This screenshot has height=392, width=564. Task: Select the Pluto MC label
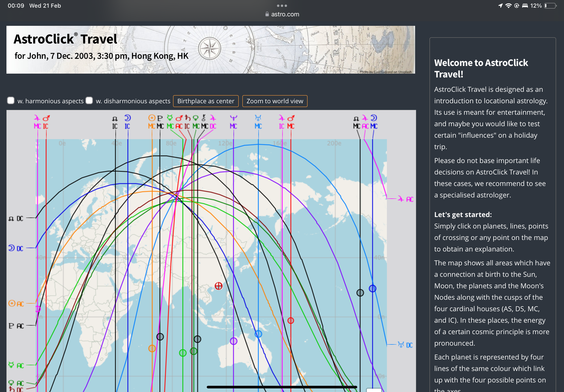160,122
